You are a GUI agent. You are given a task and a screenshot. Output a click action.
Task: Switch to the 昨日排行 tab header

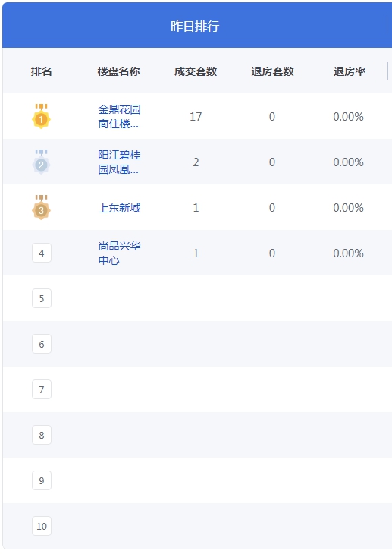195,26
